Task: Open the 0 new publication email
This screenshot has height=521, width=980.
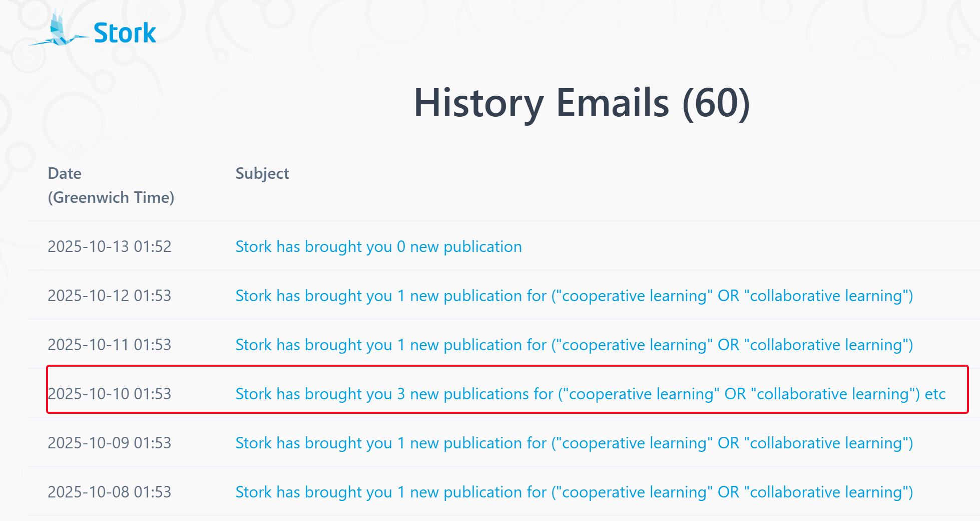Action: click(x=378, y=246)
